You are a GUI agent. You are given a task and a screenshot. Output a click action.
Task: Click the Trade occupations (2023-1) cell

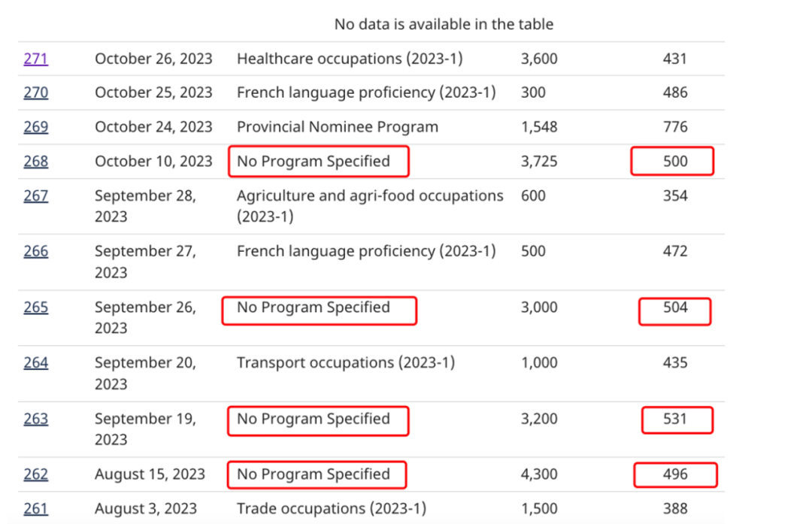click(332, 508)
